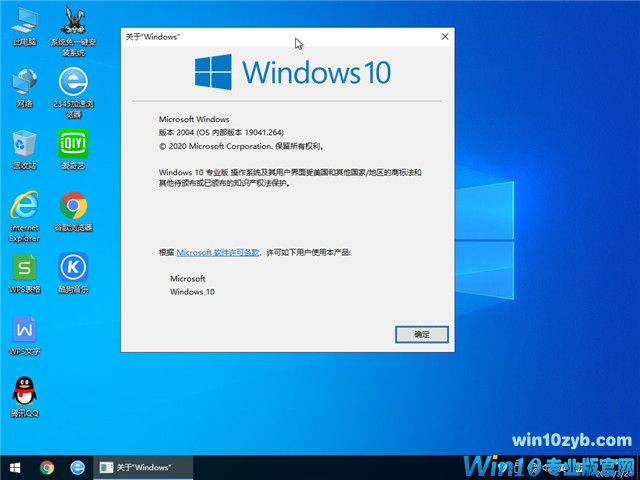Close the About Windows dialog

point(445,36)
